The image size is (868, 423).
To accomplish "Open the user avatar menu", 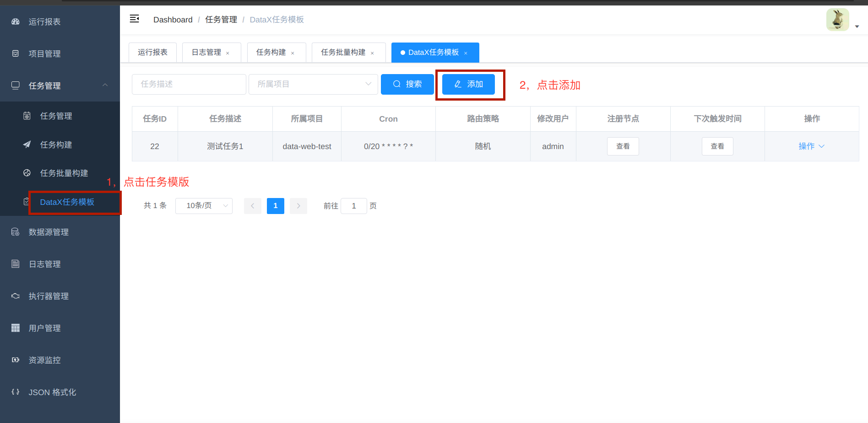I will (837, 20).
